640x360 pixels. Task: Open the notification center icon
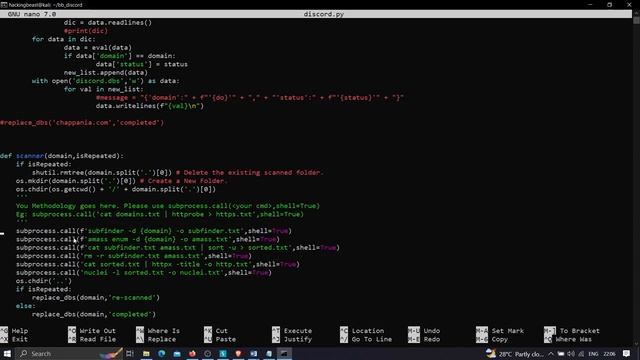[x=627, y=354]
